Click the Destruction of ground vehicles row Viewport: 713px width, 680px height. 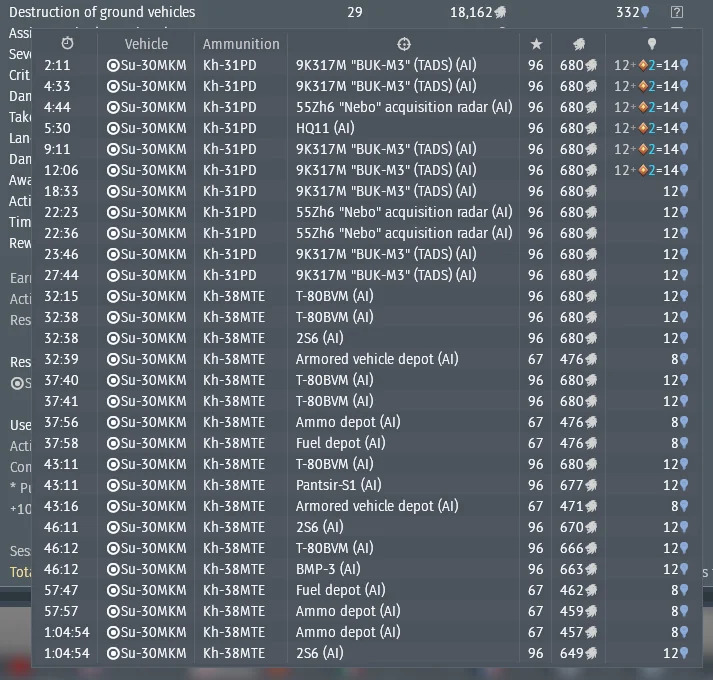pyautogui.click(x=346, y=12)
